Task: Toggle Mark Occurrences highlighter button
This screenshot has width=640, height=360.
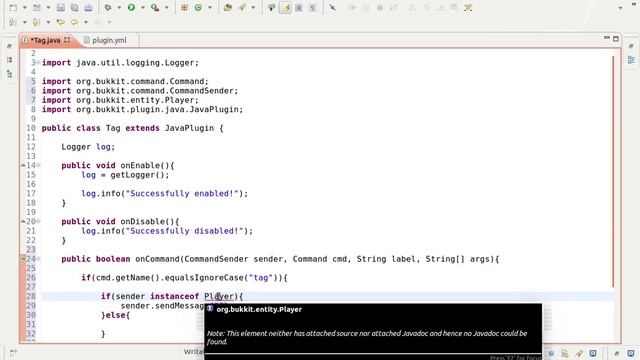Action: [x=285, y=7]
